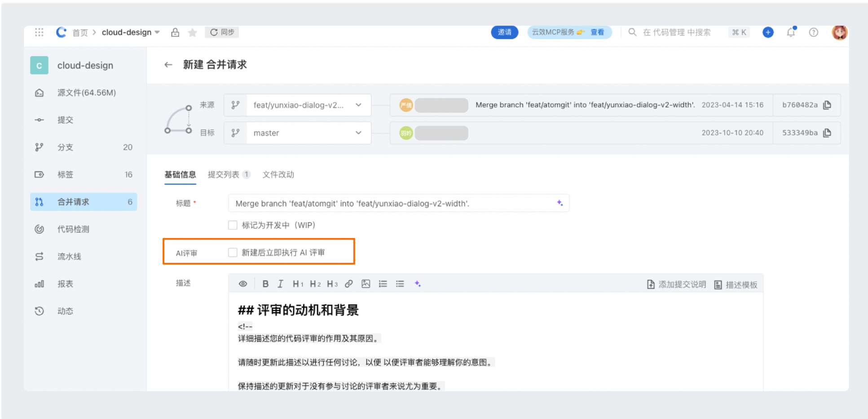Click the AI sparkle icon in editor toolbar
868x419 pixels.
point(418,283)
